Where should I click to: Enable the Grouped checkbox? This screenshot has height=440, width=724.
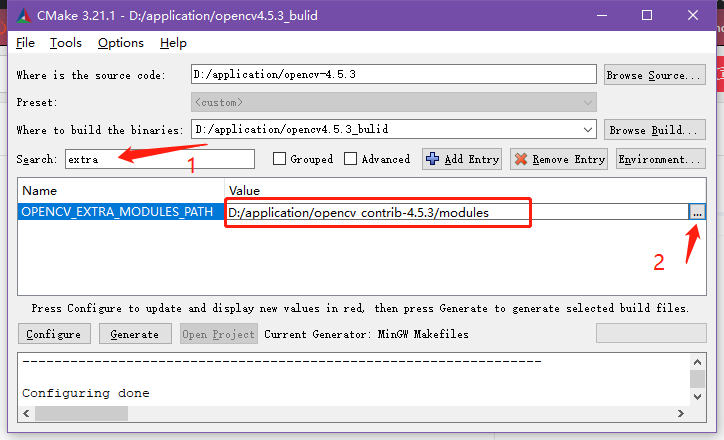coord(279,159)
